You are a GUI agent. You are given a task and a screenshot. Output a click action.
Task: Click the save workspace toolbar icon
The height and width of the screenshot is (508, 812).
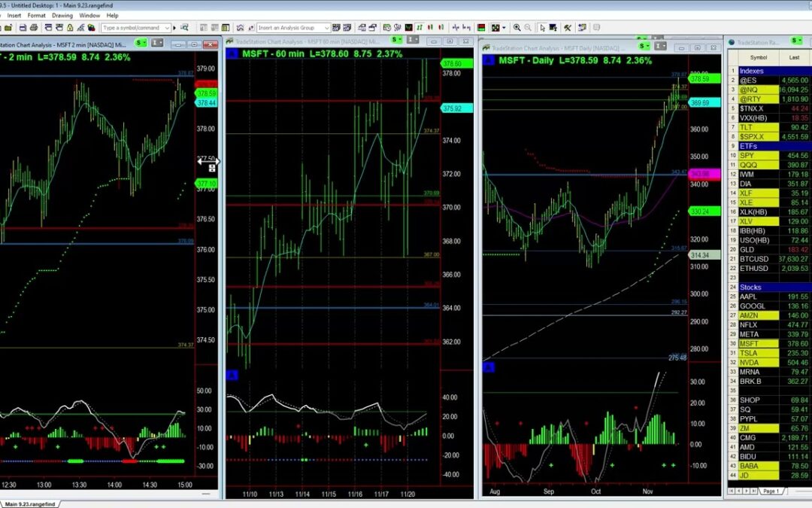tap(23, 28)
